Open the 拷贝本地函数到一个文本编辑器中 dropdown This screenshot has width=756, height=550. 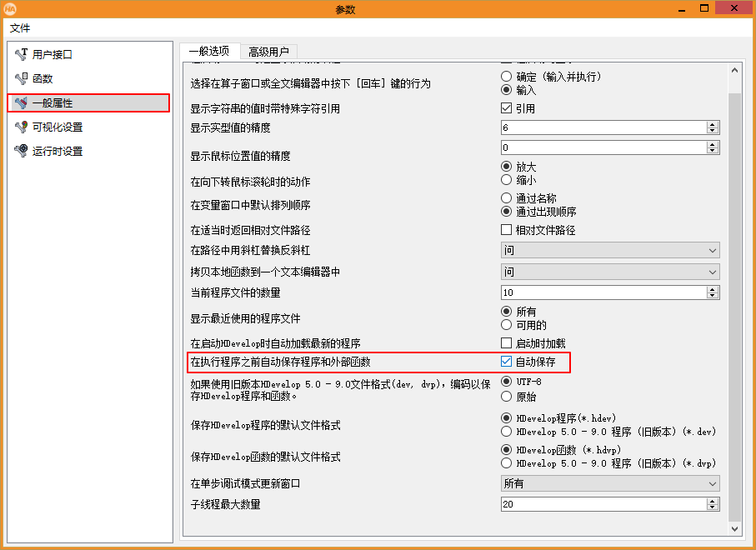(x=610, y=272)
